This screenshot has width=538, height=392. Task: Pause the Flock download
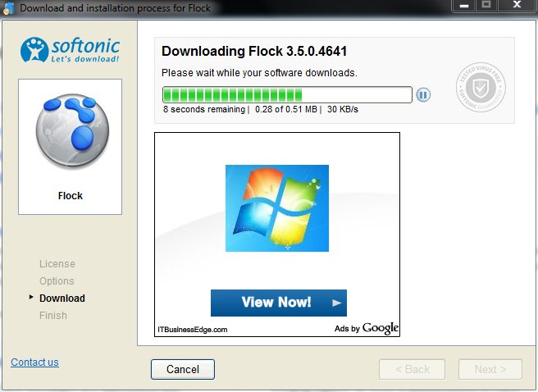tap(423, 94)
